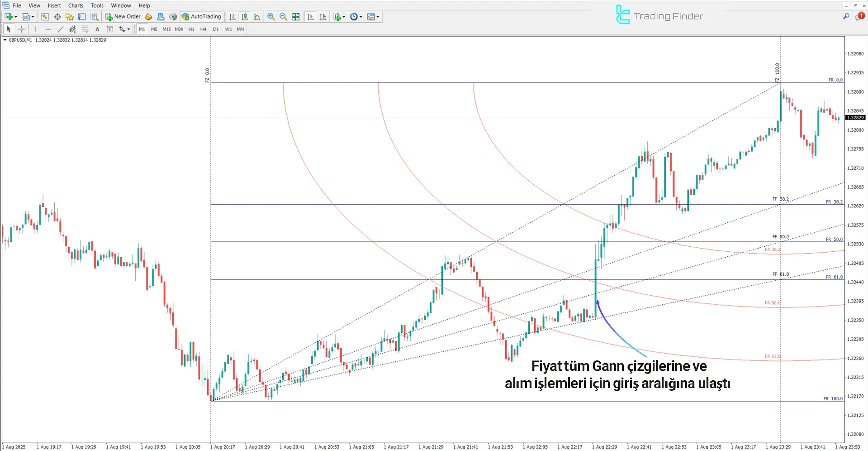868x451 pixels.
Task: Switch the timeframe to H4
Action: [203, 29]
